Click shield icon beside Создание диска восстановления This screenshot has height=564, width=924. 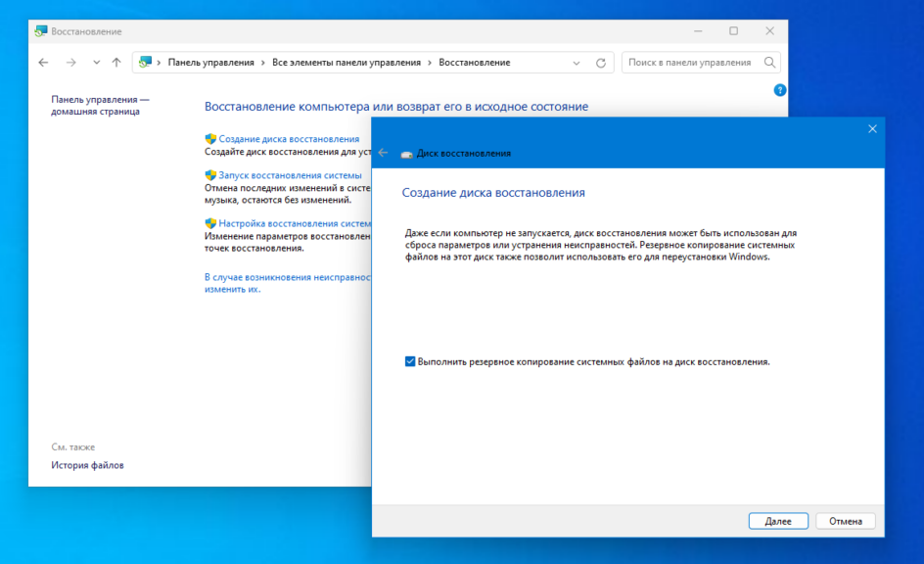point(210,139)
